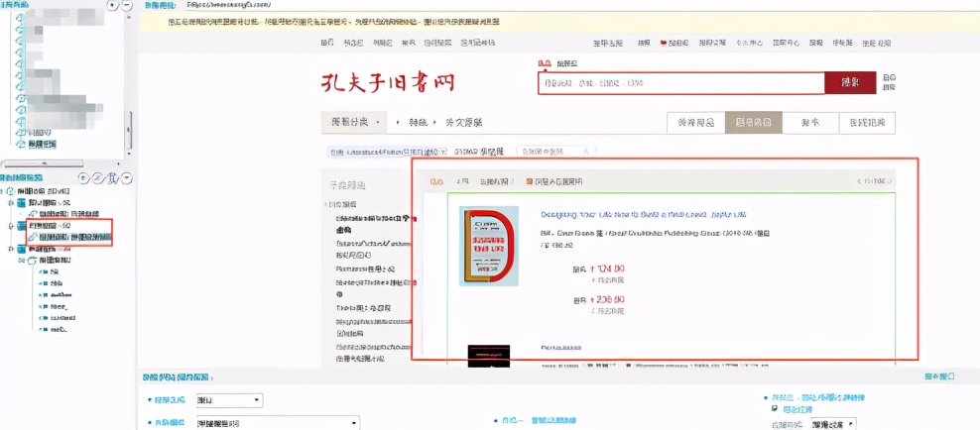Select the highlighted tan tab in the section tabs
Viewport: 980px width, 430px height.
tap(753, 123)
